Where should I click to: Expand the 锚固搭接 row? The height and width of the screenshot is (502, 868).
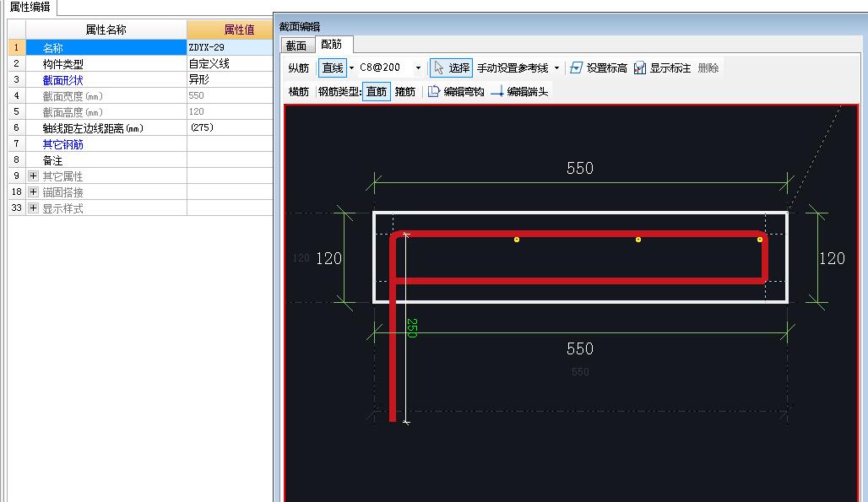click(x=33, y=192)
